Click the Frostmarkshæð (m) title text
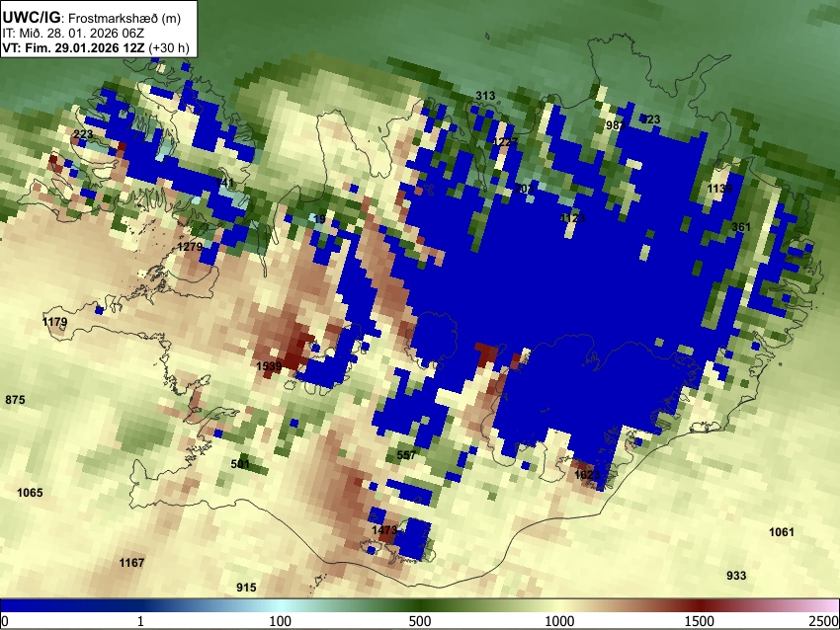The width and height of the screenshot is (840, 630). [x=125, y=18]
